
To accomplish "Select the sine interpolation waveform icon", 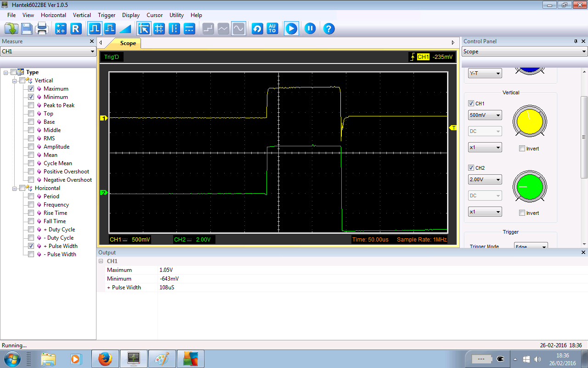I will tap(238, 29).
